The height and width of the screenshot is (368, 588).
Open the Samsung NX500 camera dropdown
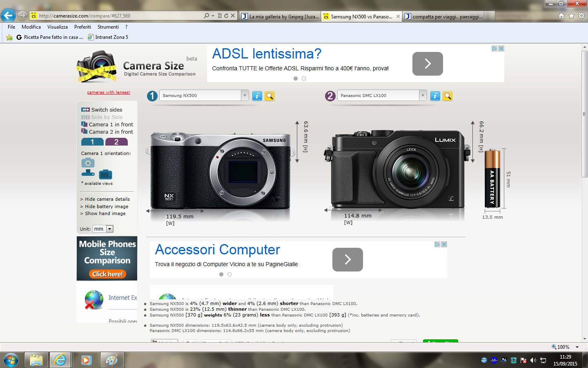[x=244, y=95]
